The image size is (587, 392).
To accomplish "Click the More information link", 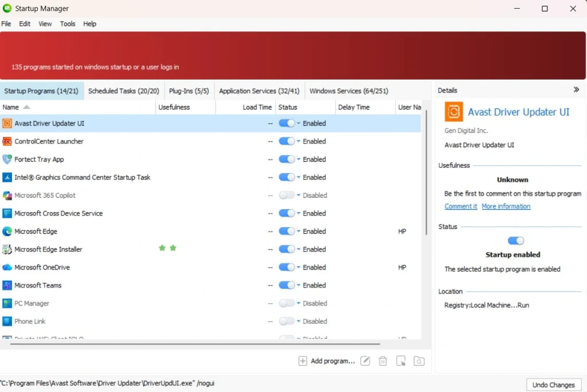I will (506, 206).
